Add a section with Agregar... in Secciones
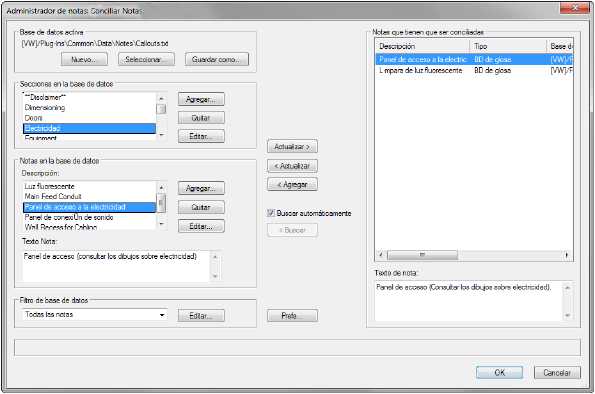595x394 pixels. tap(201, 99)
